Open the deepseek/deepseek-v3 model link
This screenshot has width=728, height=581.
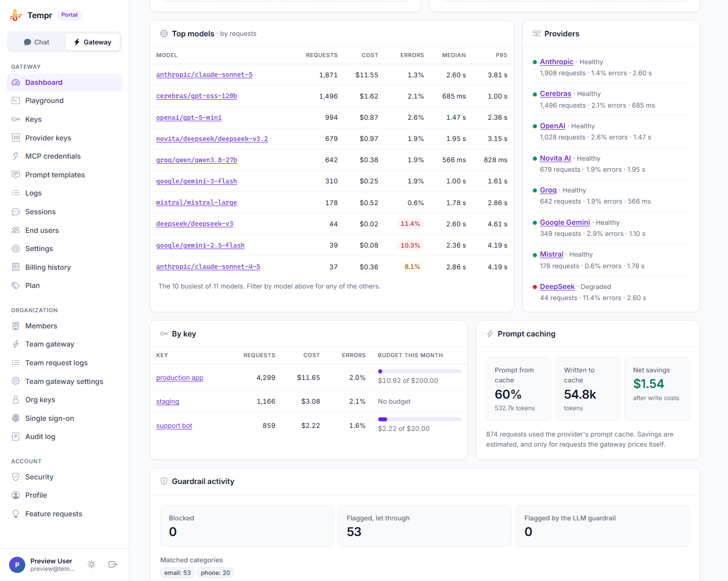pos(195,224)
